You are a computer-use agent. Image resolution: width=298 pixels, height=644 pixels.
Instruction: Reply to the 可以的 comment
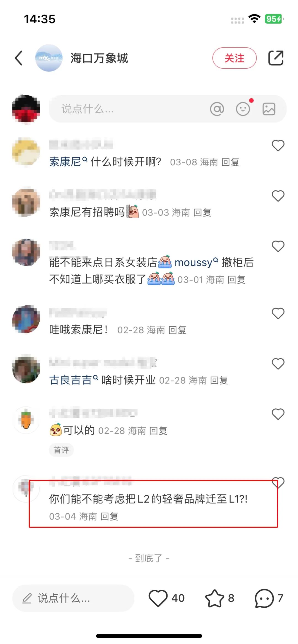click(158, 431)
